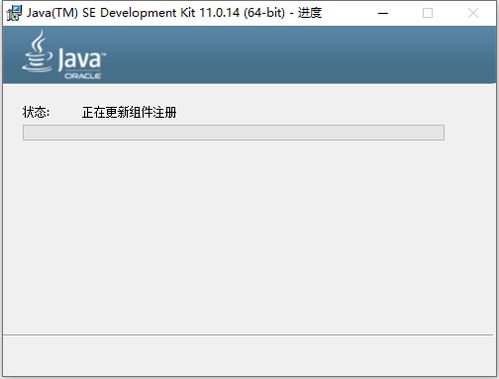
Task: Click the Java(TM) text in the title bar
Action: click(x=52, y=13)
